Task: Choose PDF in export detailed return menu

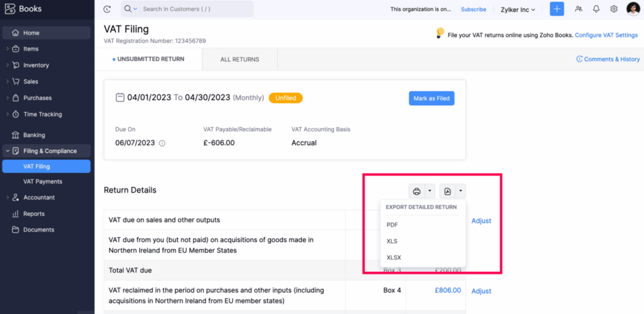Action: pos(392,225)
